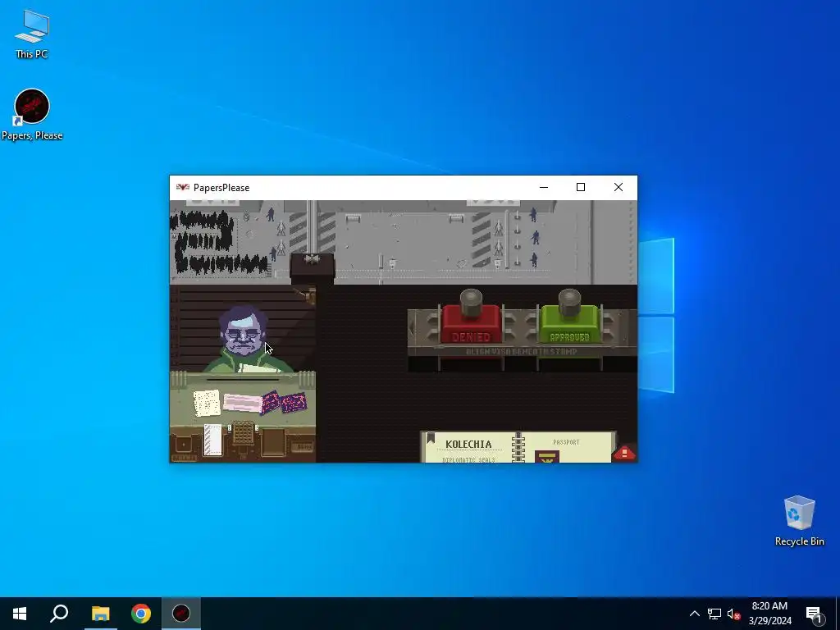Select the Recycle Bin desktop icon
Viewport: 840px width, 630px height.
tap(799, 521)
